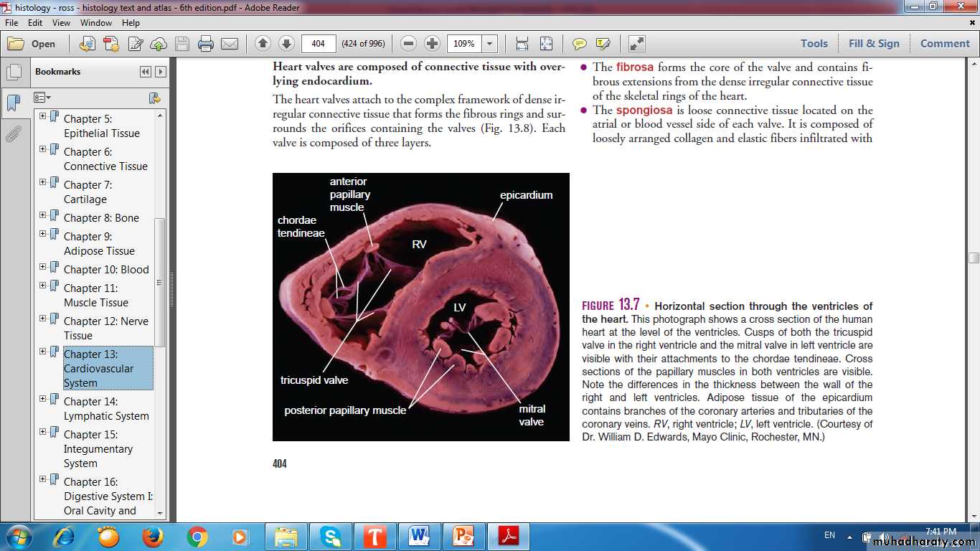Viewport: 980px width, 551px height.
Task: Click the Print file icon
Action: (206, 44)
